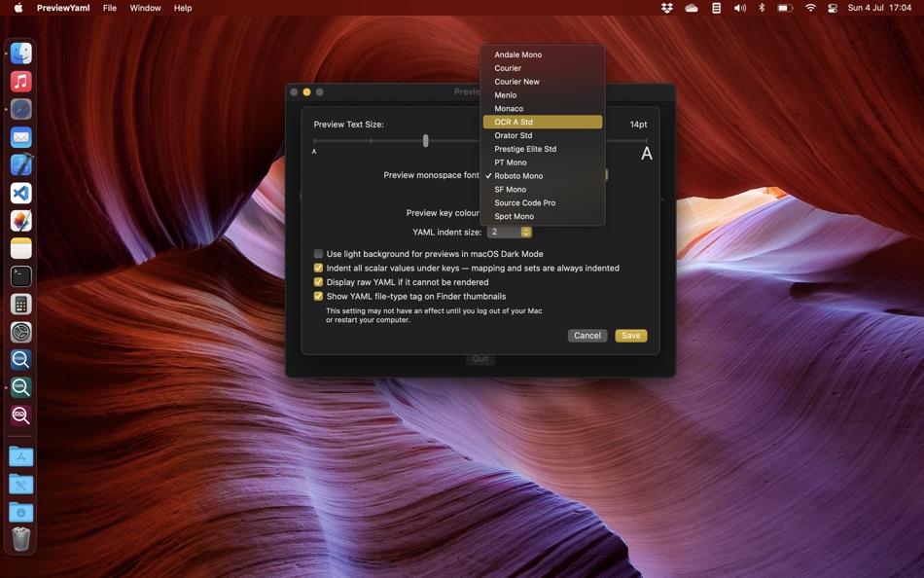Screen dimensions: 924x578
Task: Choose Andale Mono from the font list
Action: pyautogui.click(x=543, y=54)
